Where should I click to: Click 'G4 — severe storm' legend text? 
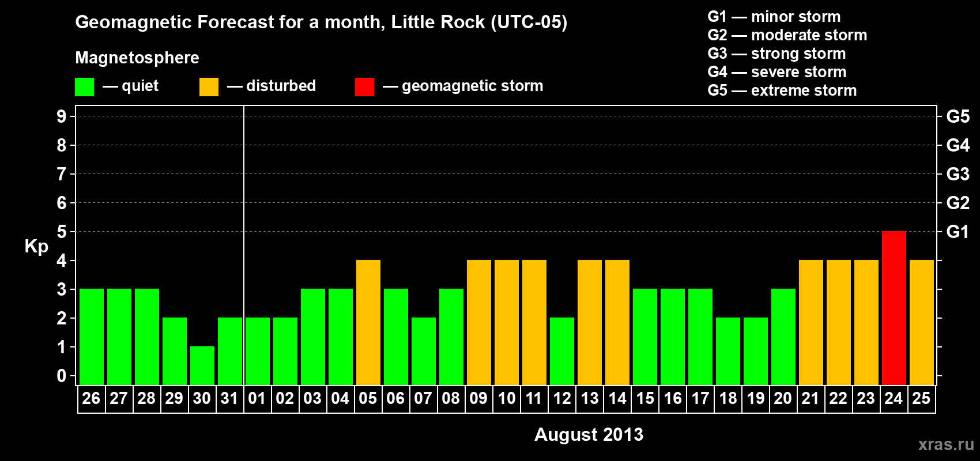tap(777, 72)
